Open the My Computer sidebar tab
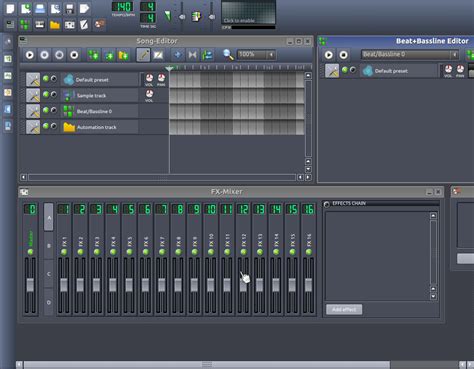474x369 pixels. tap(8, 126)
